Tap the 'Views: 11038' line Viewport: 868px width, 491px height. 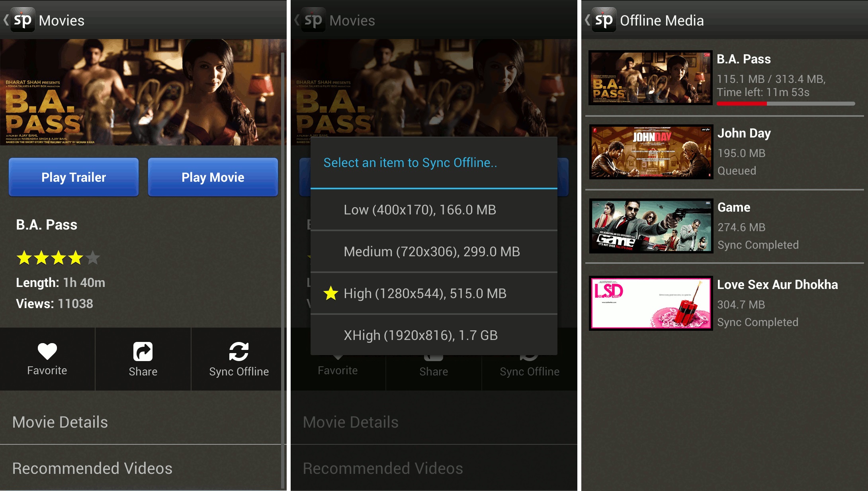tap(55, 304)
